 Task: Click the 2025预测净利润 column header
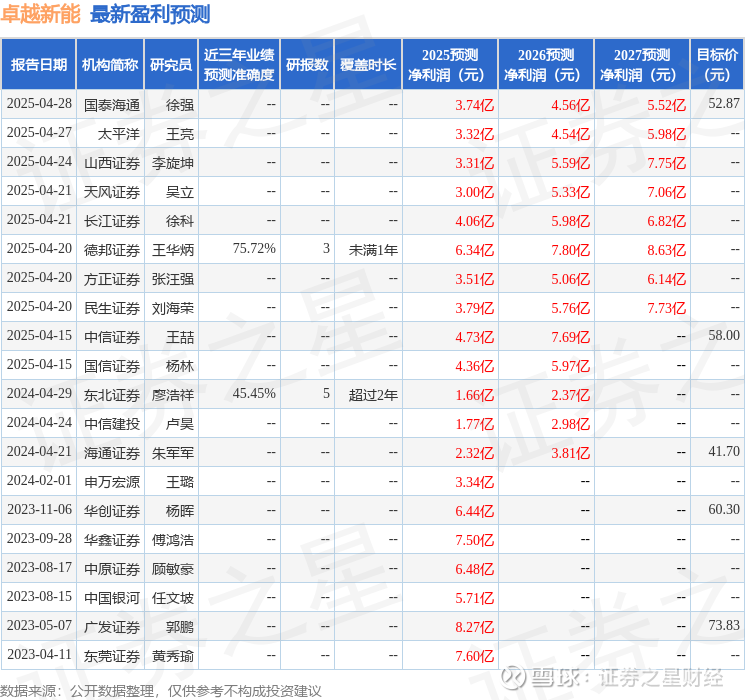coord(450,65)
